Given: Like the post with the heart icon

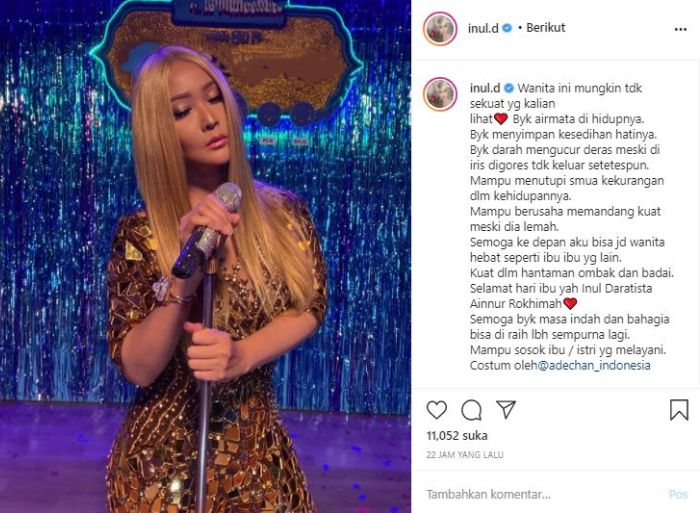Looking at the screenshot, I should pos(436,409).
